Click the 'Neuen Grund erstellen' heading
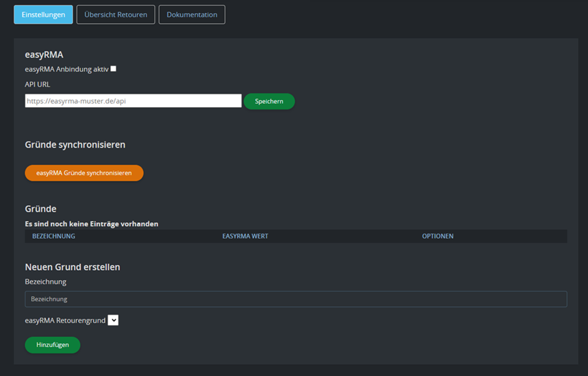Viewport: 588px width, 376px height. [72, 267]
